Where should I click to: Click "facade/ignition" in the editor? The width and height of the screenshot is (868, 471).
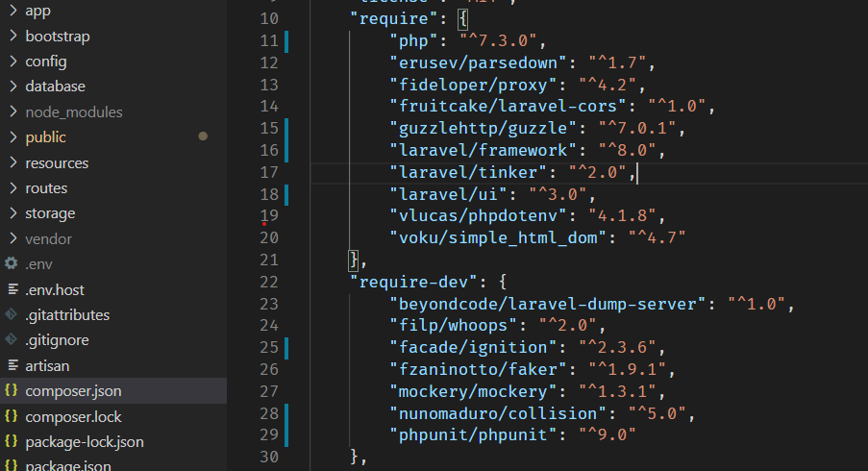click(x=473, y=348)
